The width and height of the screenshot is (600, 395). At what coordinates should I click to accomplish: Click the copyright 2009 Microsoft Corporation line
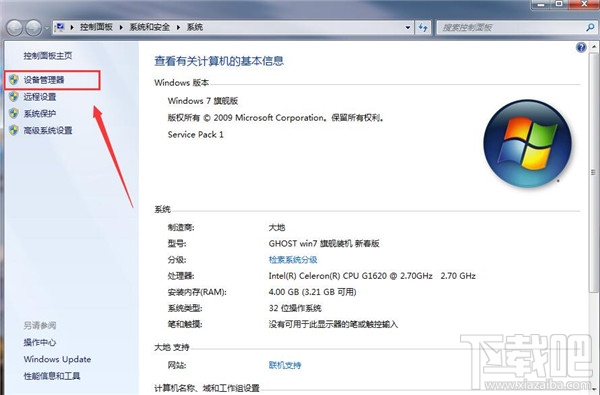[x=276, y=118]
